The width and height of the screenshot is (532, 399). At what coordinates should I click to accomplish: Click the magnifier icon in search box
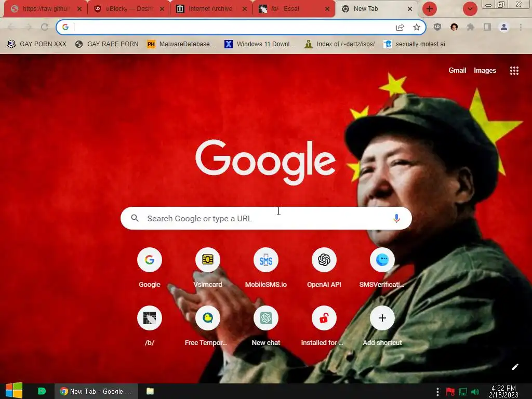[x=135, y=218]
